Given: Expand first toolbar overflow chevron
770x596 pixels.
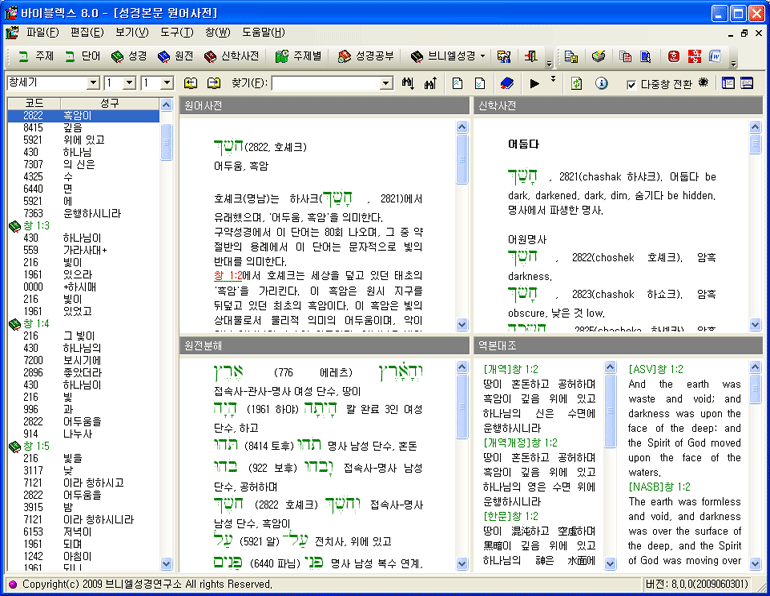Looking at the screenshot, I should tap(550, 63).
